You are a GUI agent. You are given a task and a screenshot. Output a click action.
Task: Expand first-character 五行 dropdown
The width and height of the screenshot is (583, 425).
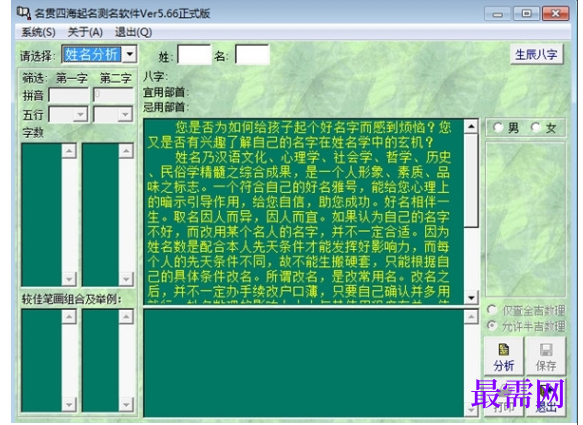click(x=80, y=115)
